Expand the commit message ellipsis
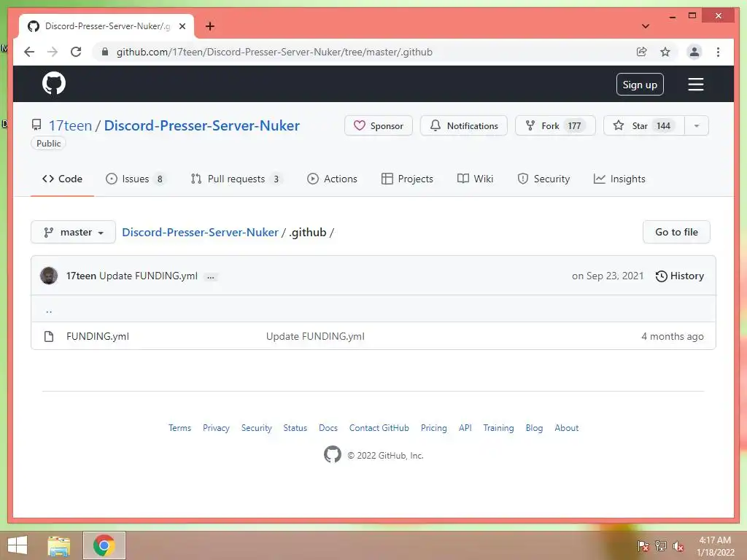Viewport: 747px width, 560px height. 211,276
